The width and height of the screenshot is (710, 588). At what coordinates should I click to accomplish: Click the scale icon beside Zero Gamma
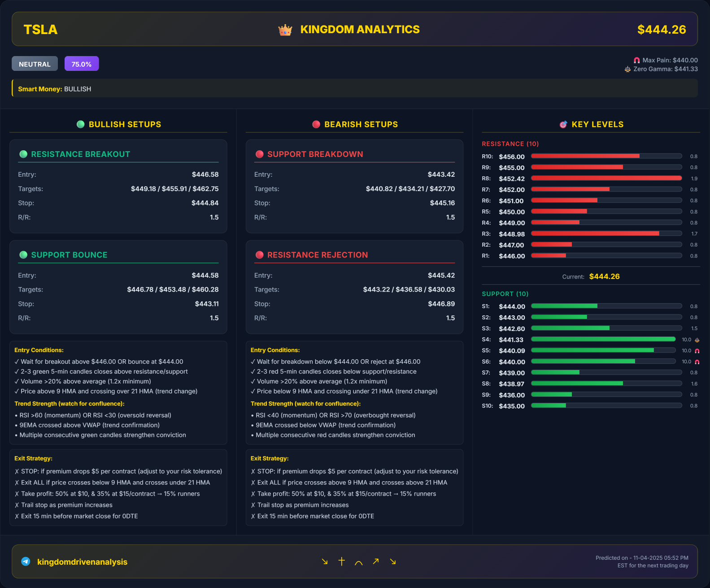[627, 69]
